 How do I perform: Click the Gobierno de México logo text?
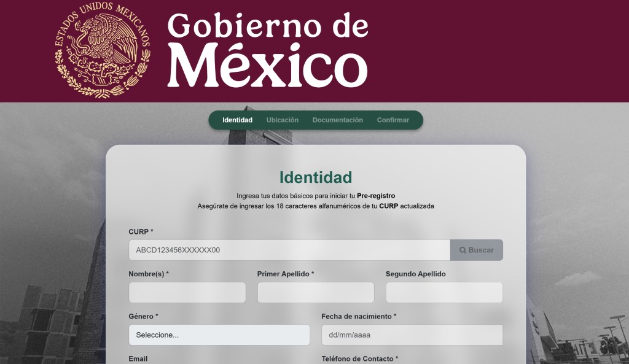(268, 50)
